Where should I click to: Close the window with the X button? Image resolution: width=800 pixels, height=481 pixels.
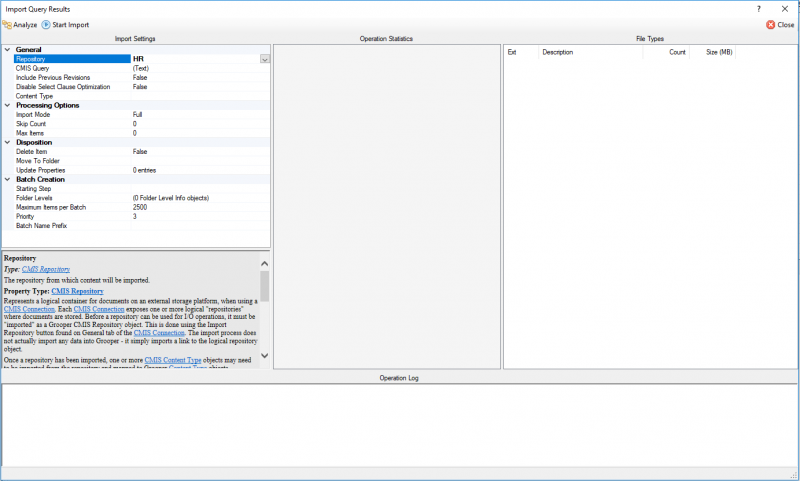tap(785, 9)
